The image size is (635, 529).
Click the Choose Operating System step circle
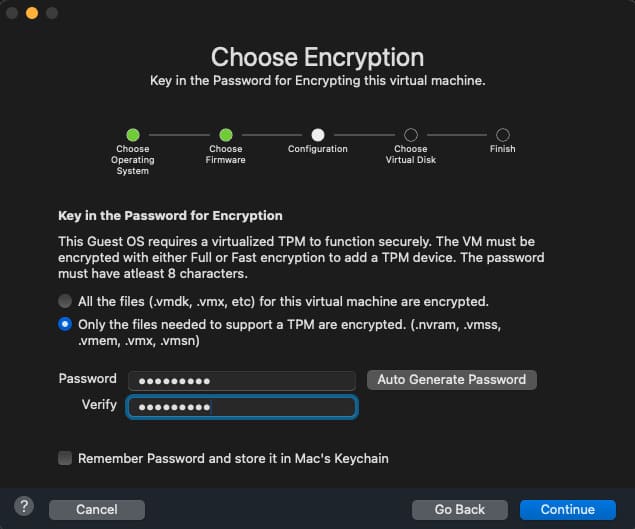click(x=133, y=134)
